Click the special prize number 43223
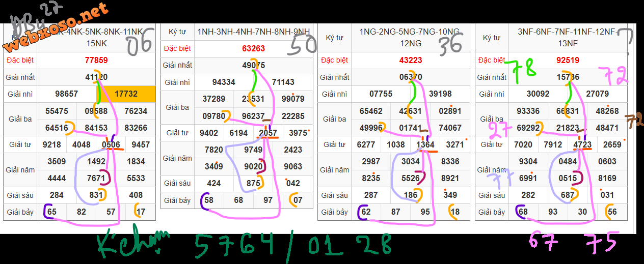The width and height of the screenshot is (644, 264). [x=411, y=60]
